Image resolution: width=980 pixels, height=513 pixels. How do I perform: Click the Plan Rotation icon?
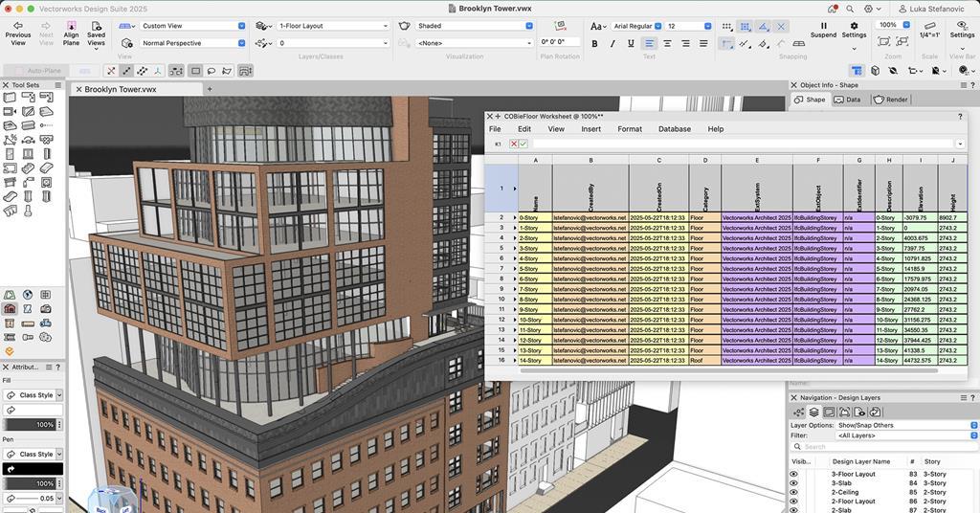tap(560, 26)
